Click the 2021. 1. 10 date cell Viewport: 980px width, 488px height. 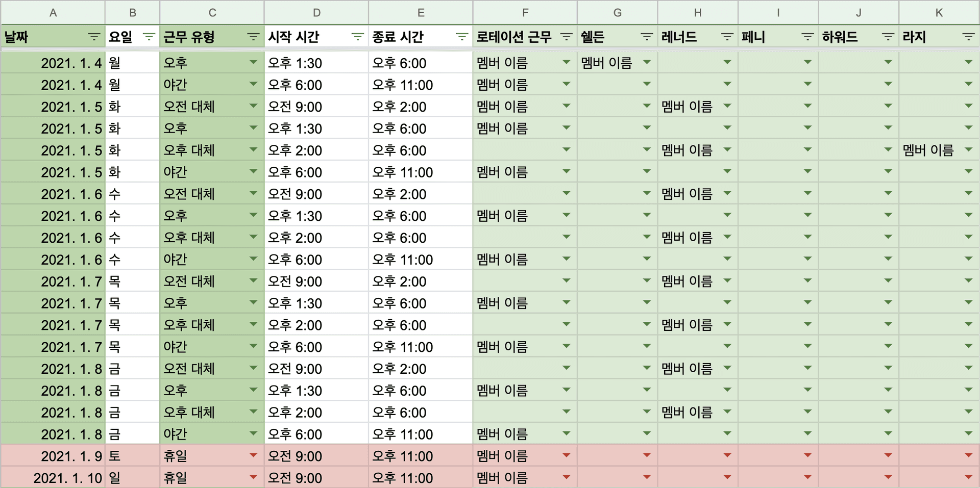[67, 478]
